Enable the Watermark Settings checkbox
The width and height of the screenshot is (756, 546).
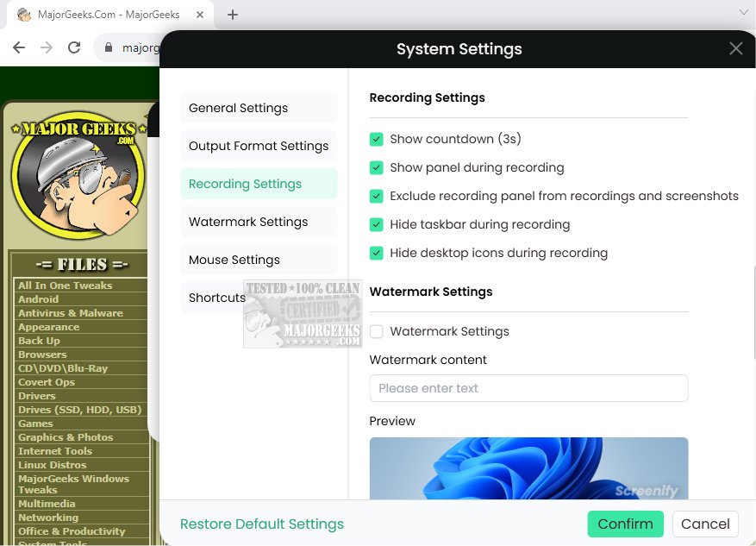pyautogui.click(x=376, y=331)
